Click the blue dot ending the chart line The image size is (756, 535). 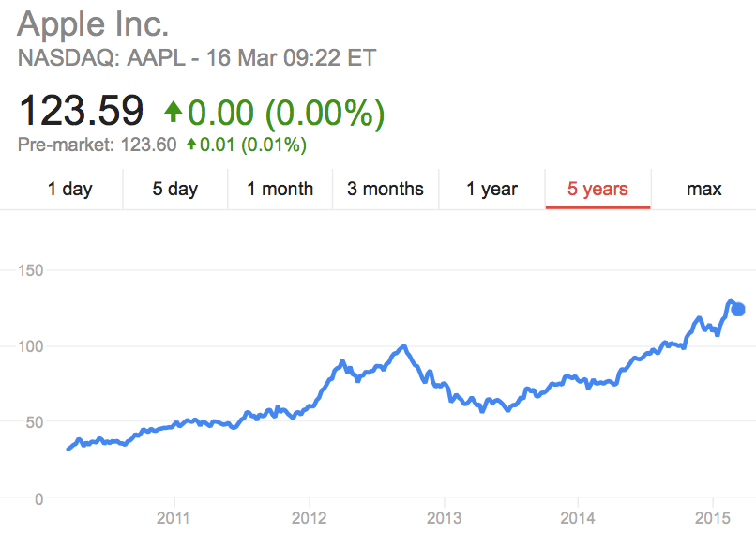pyautogui.click(x=737, y=310)
